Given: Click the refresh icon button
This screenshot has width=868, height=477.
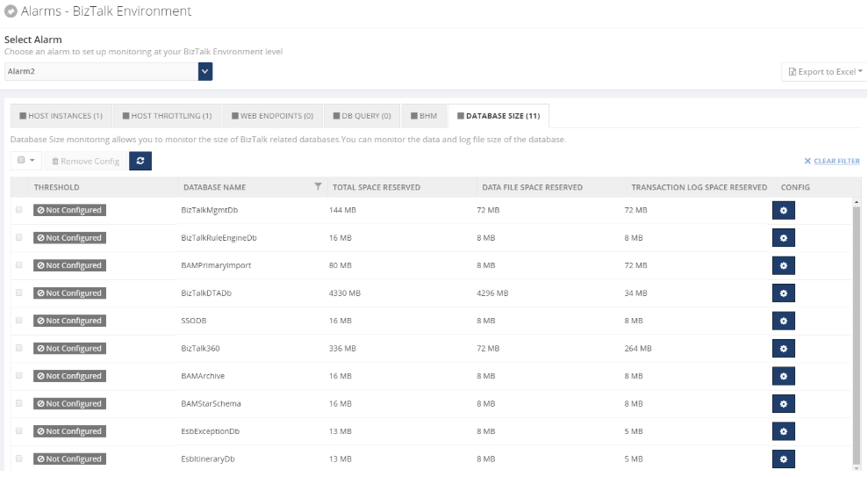Looking at the screenshot, I should tap(140, 162).
